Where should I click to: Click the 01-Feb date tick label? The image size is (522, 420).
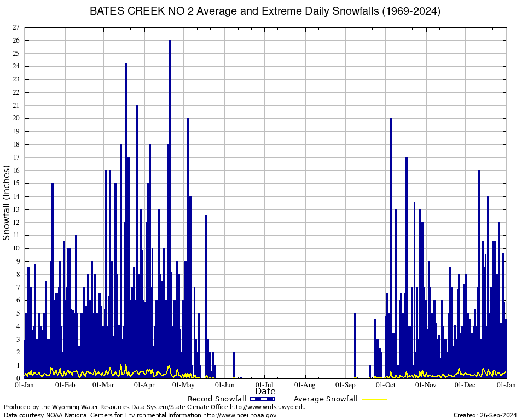(x=65, y=385)
